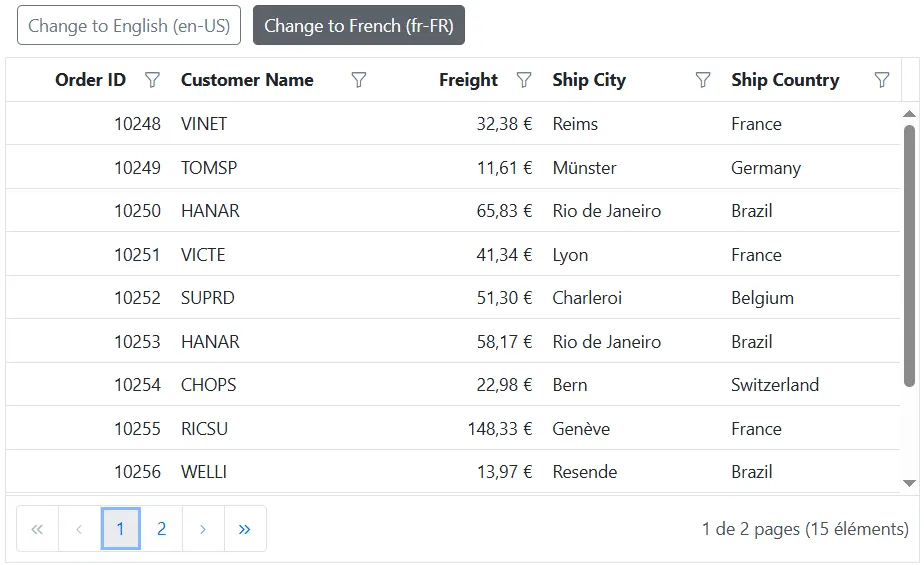Click the ship city Lyon
The height and width of the screenshot is (565, 924).
pos(570,255)
